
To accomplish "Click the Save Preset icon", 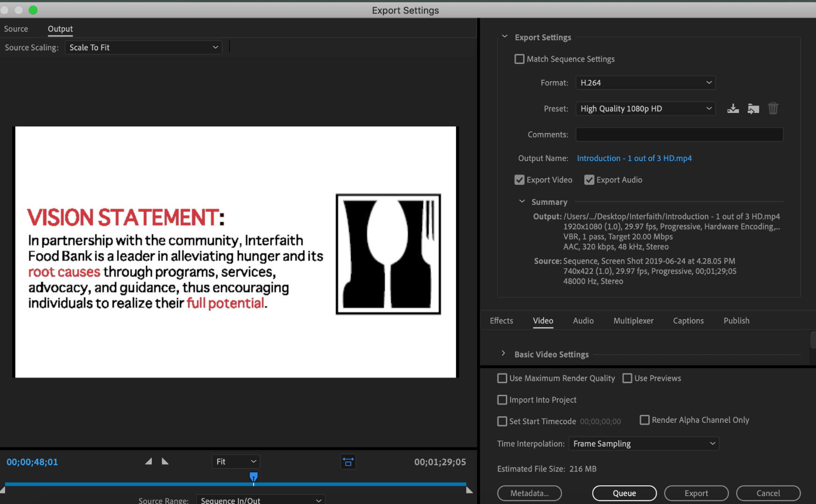I will point(733,109).
